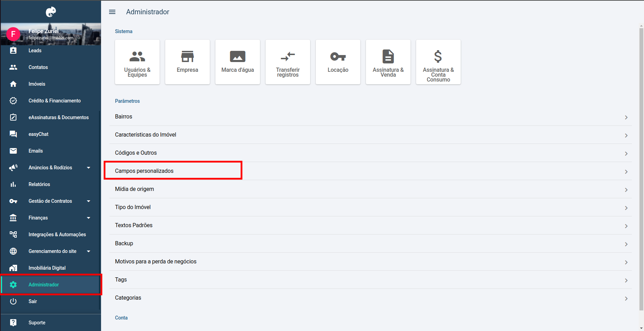Open Textos Padrões parameter
The height and width of the screenshot is (331, 644).
370,225
